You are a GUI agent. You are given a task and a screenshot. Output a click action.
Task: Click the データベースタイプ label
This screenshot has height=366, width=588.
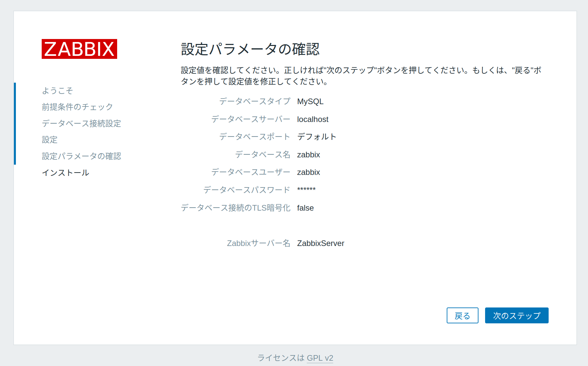pyautogui.click(x=255, y=102)
